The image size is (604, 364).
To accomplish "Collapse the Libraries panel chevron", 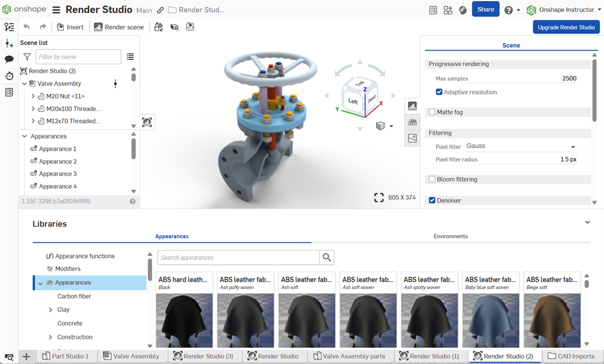I will [x=588, y=222].
